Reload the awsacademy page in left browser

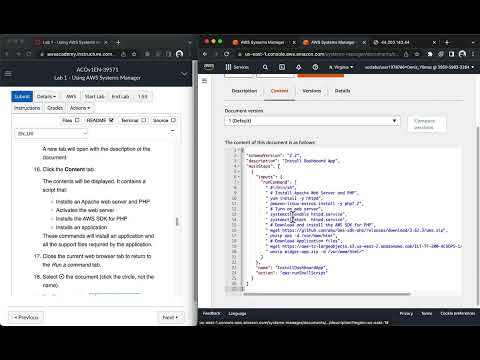(29, 54)
